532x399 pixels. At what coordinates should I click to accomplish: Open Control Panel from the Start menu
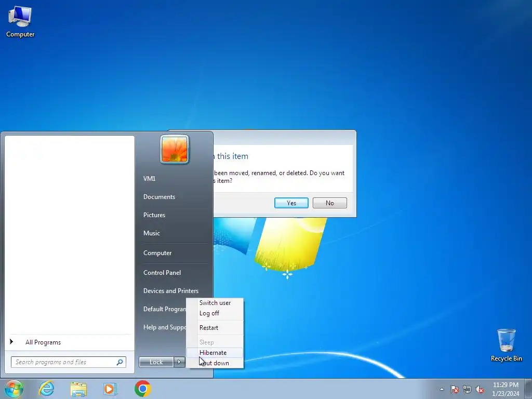[x=162, y=272]
